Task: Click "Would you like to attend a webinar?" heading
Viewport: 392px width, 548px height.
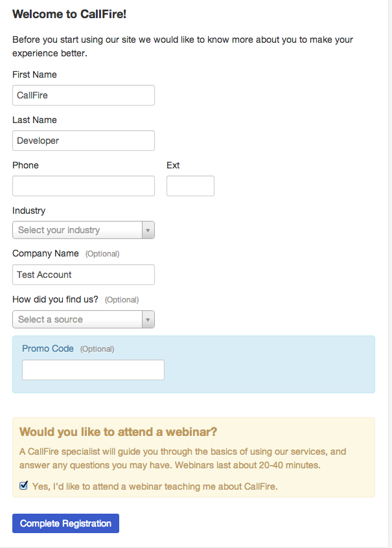Action: point(118,431)
